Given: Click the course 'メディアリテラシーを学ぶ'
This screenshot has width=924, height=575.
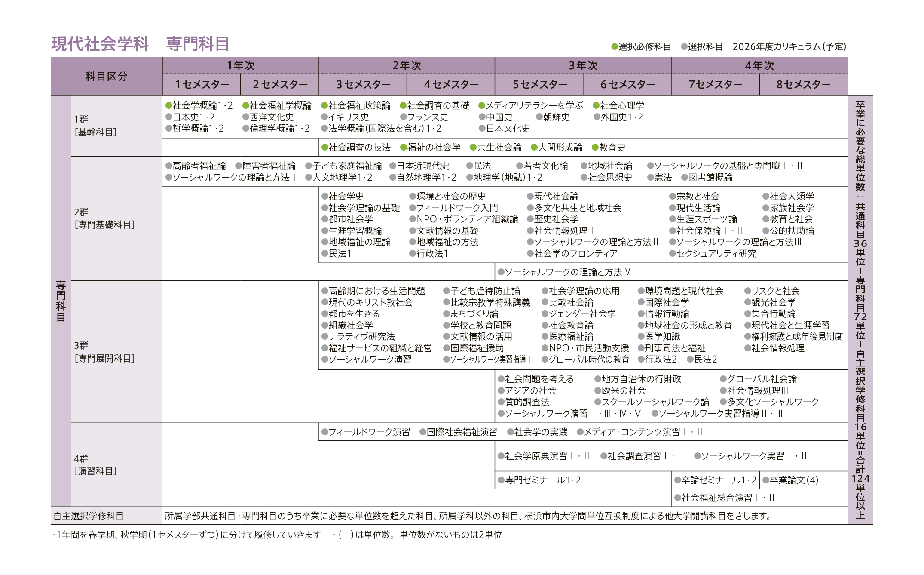Looking at the screenshot, I should [531, 105].
